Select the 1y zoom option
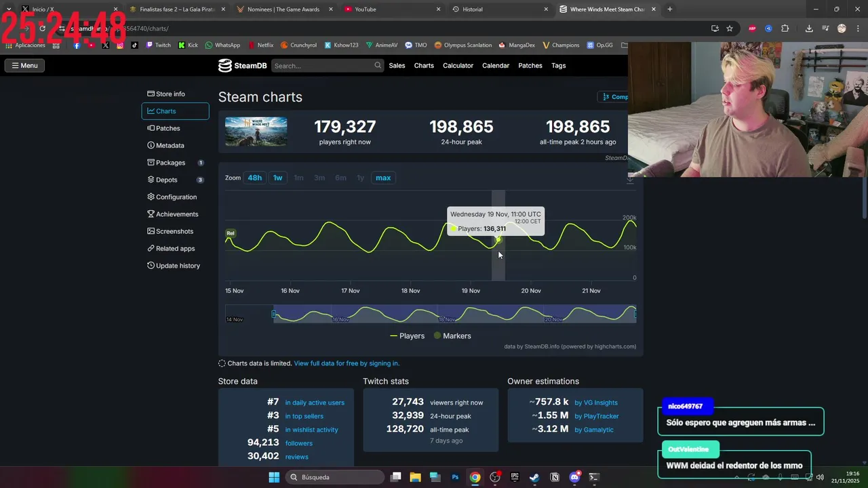This screenshot has width=868, height=488. point(361,178)
